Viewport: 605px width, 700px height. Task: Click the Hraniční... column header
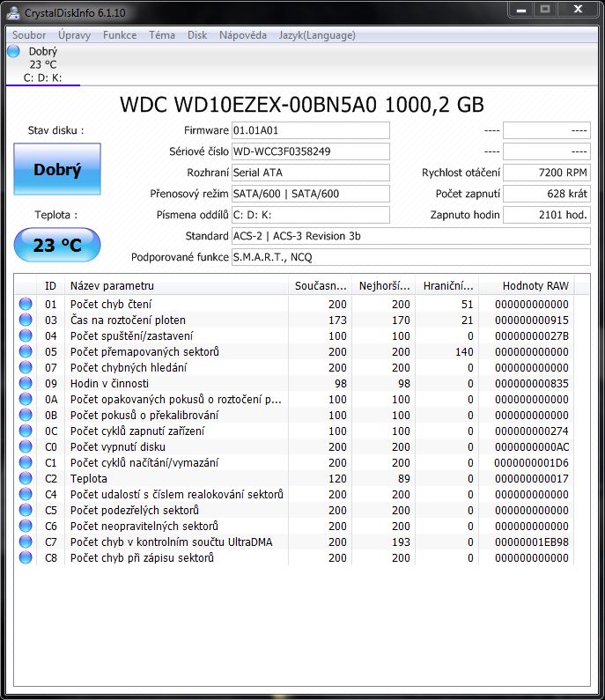point(447,285)
